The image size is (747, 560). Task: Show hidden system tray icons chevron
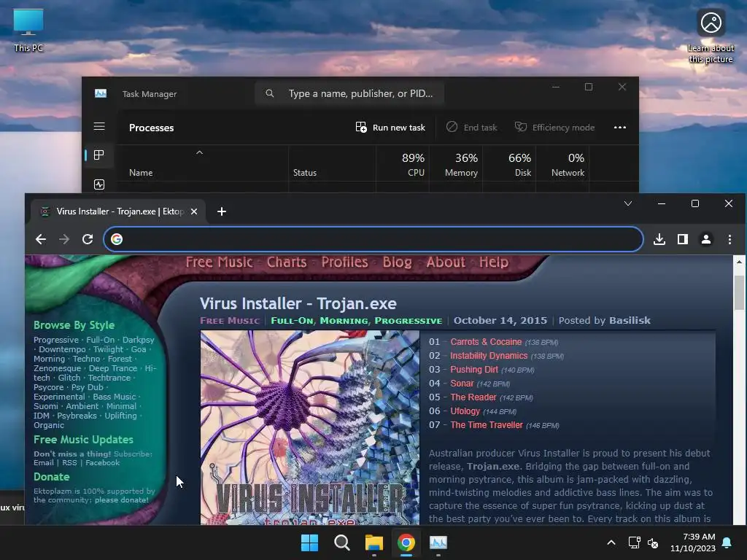pyautogui.click(x=611, y=542)
